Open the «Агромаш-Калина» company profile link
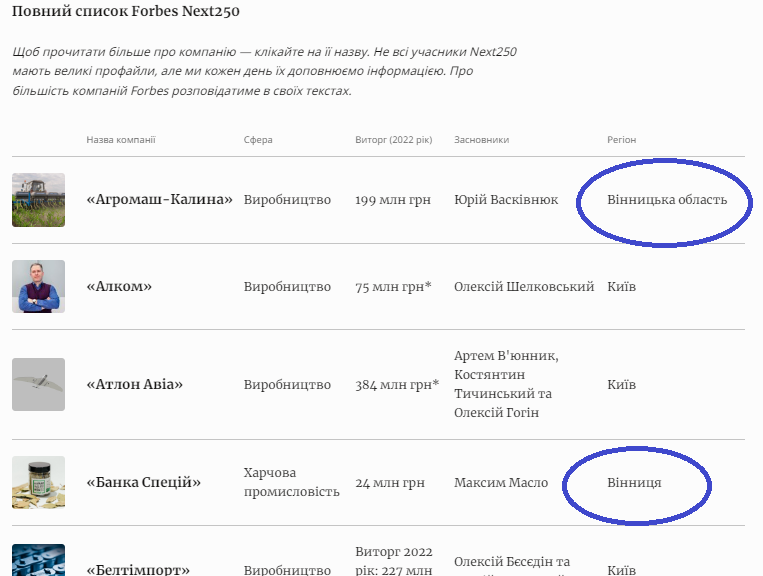763x576 pixels. click(x=159, y=200)
